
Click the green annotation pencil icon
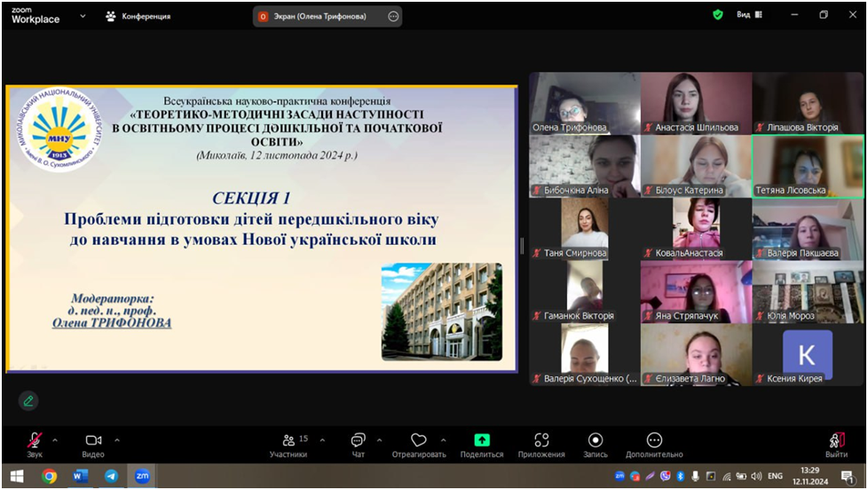tap(28, 400)
